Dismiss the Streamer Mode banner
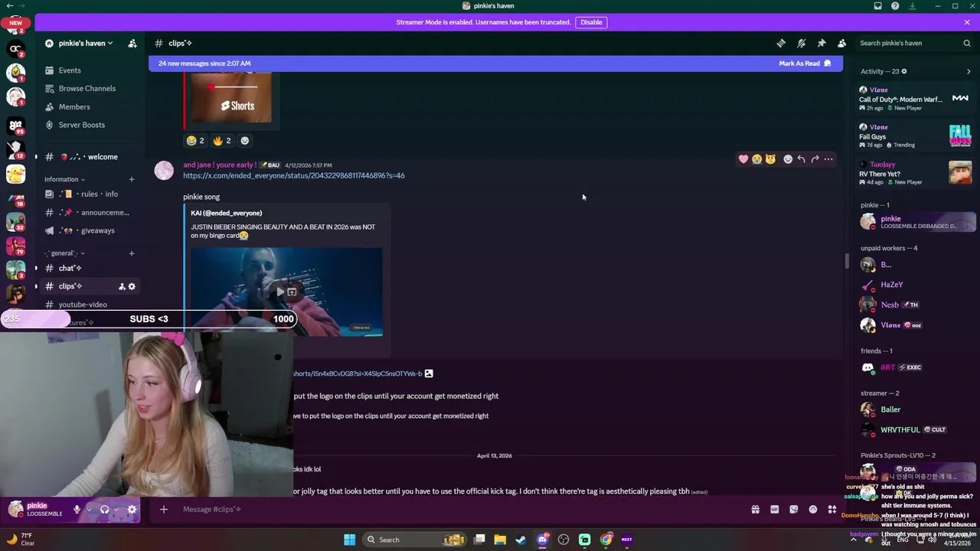980x551 pixels. click(x=967, y=22)
